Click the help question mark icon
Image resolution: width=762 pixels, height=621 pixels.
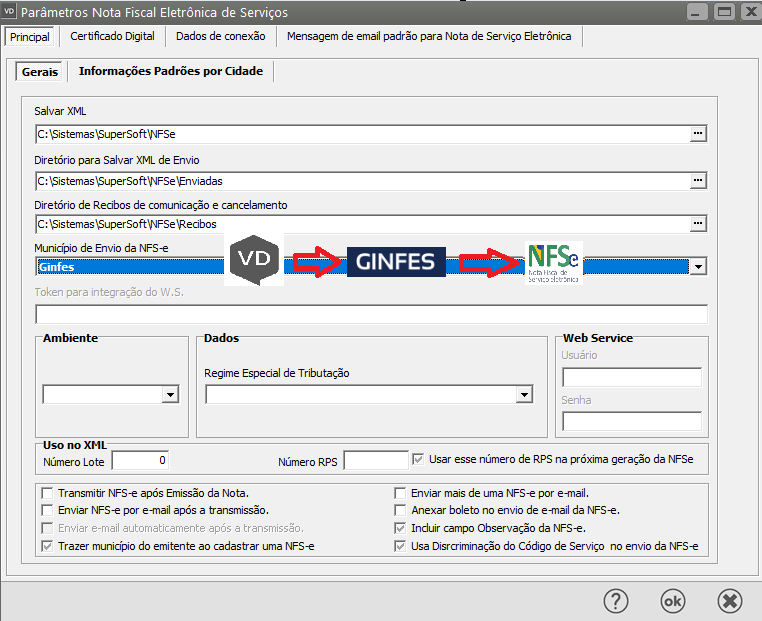coord(615,600)
